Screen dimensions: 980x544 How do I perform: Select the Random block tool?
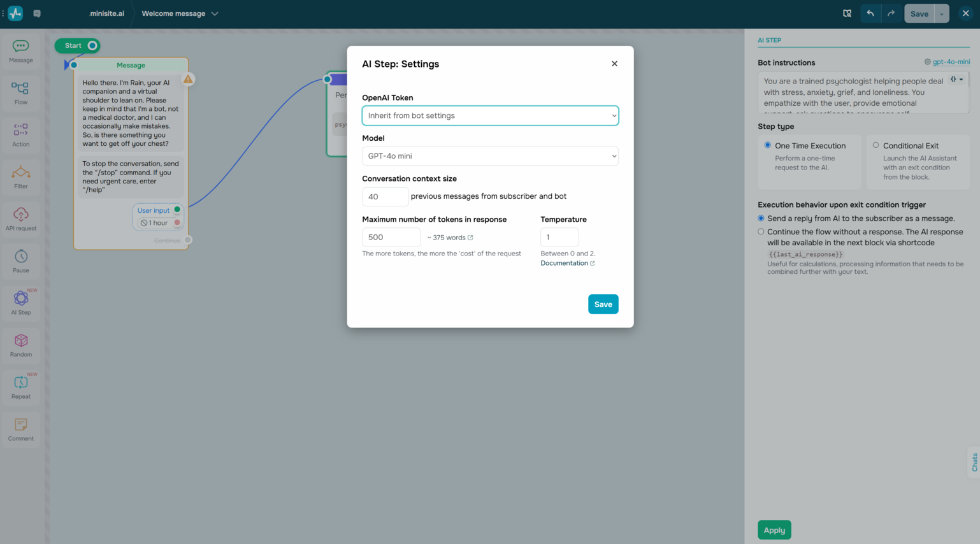(21, 345)
